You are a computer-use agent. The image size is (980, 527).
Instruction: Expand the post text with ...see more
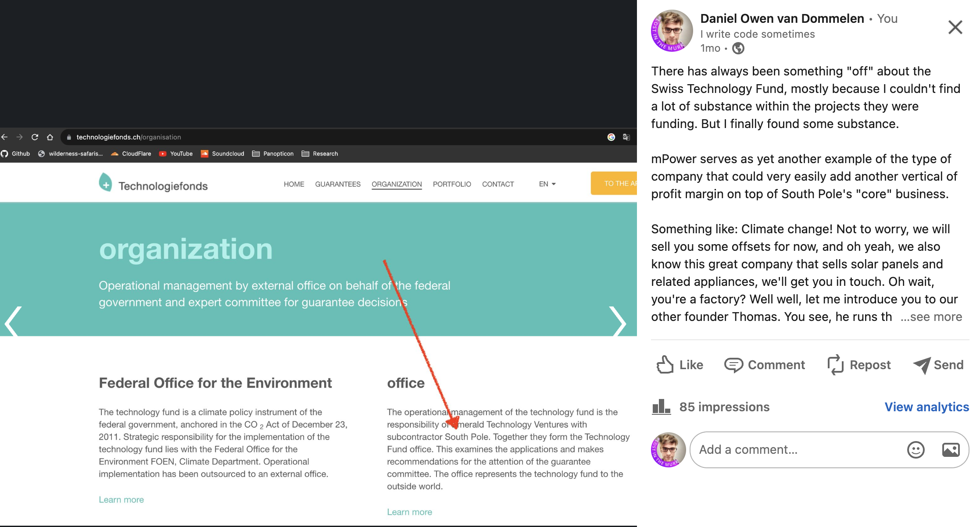click(931, 317)
